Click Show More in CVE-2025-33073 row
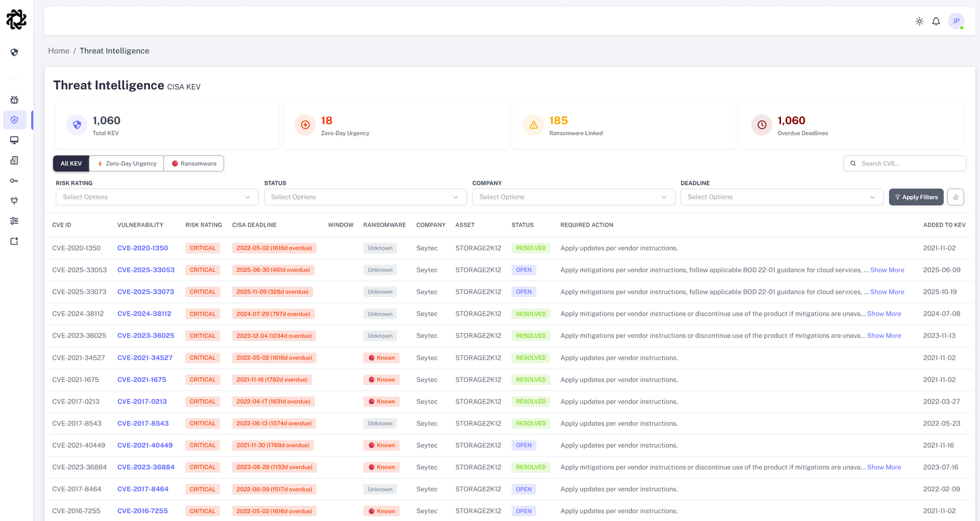 [887, 292]
